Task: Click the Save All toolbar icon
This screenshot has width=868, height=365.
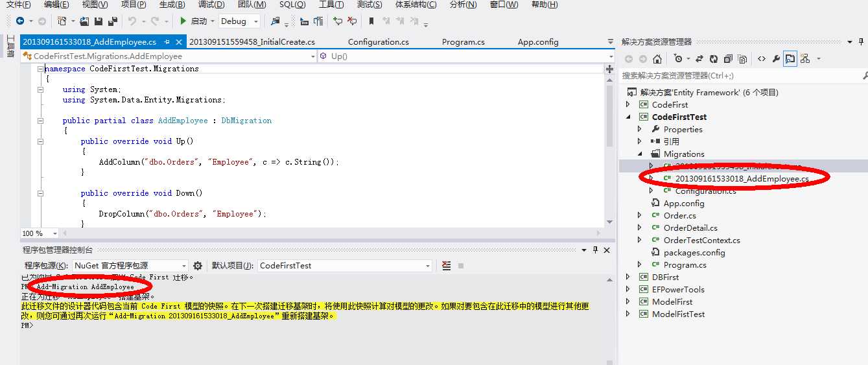Action: [x=113, y=21]
